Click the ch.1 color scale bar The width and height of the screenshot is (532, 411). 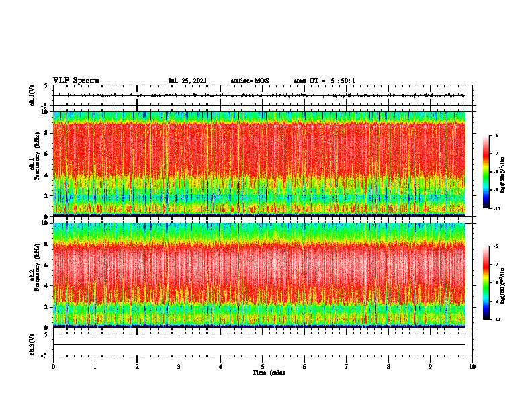pyautogui.click(x=486, y=172)
